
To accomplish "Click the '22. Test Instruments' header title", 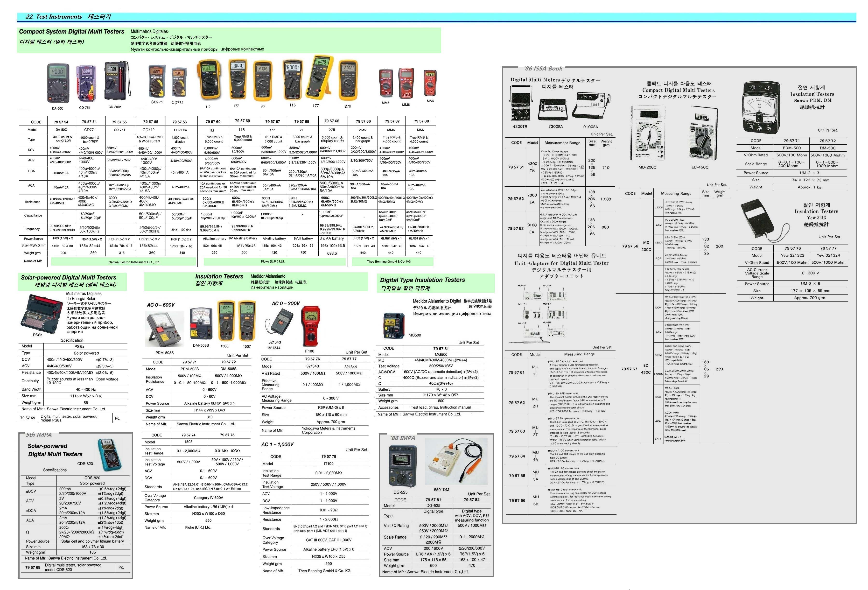I will pyautogui.click(x=54, y=16).
